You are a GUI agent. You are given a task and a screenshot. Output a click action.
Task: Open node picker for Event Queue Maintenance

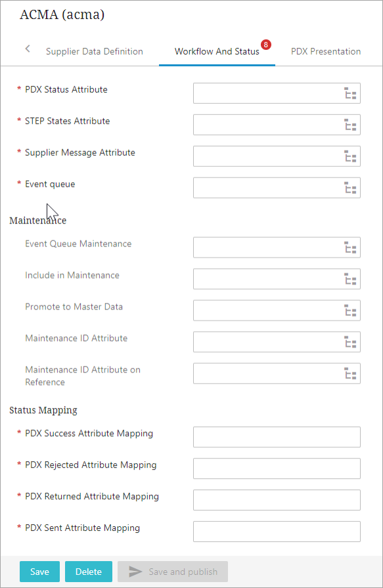pyautogui.click(x=350, y=248)
